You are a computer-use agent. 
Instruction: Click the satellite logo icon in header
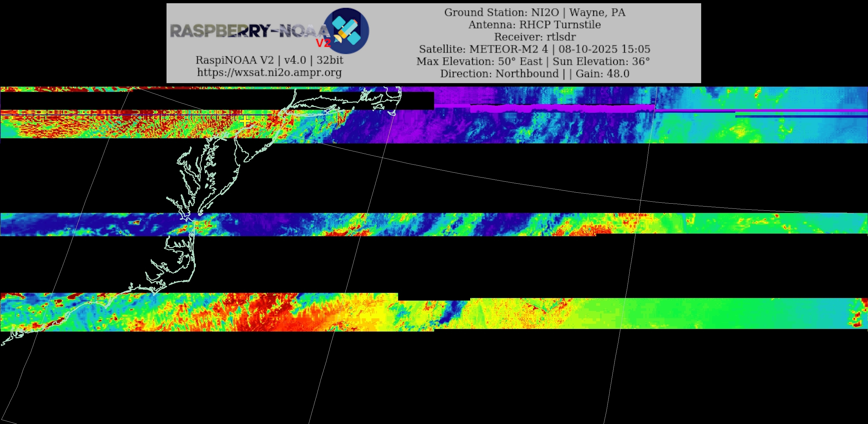click(x=346, y=31)
